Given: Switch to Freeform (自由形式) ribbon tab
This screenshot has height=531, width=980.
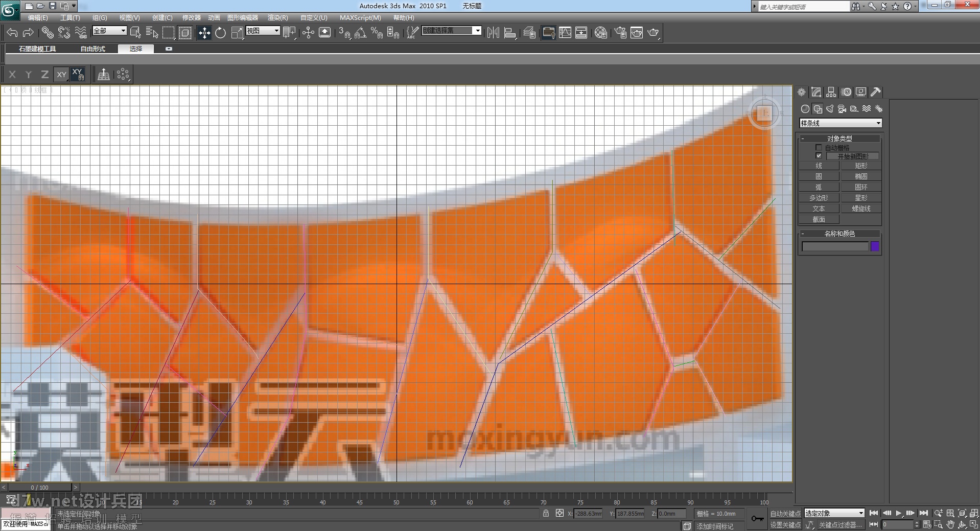Looking at the screenshot, I should tap(92, 49).
